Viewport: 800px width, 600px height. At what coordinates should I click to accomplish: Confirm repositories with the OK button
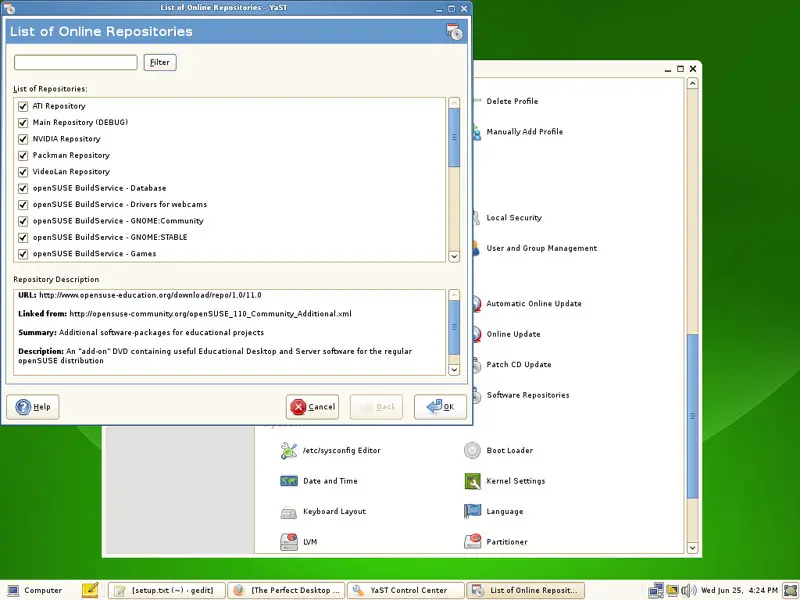(440, 407)
